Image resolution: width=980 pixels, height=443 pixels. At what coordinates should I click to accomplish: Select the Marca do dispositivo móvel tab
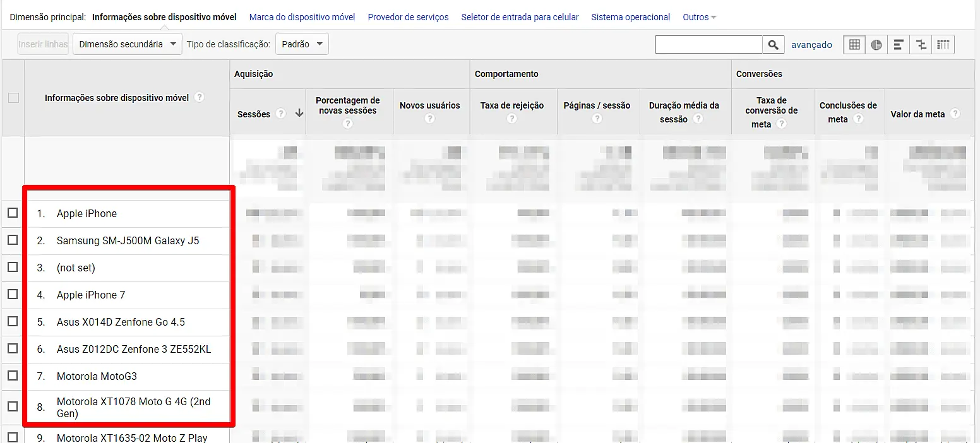pos(302,17)
